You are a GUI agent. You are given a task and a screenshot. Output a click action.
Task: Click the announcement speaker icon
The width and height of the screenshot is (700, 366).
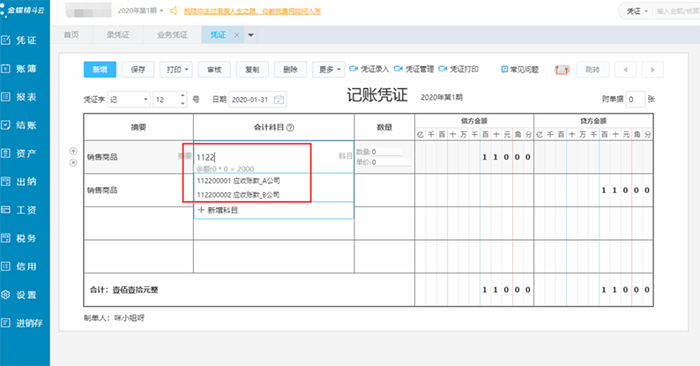click(173, 11)
